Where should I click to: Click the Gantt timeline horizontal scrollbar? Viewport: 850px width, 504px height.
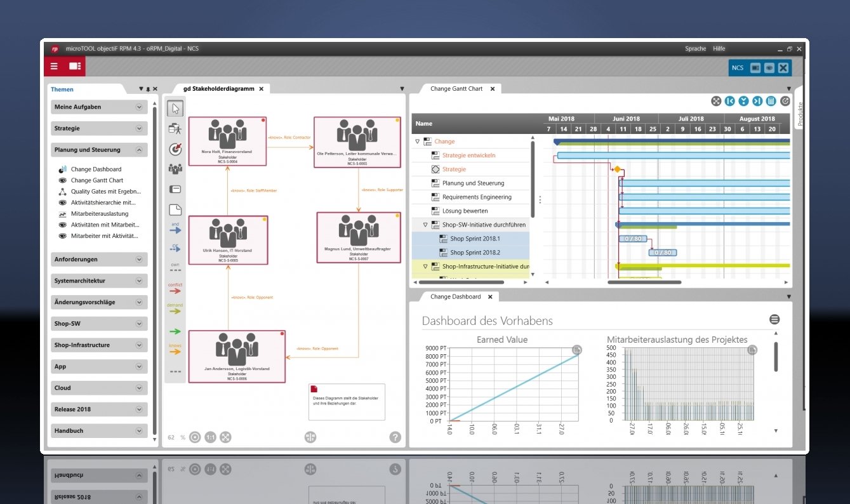pos(644,282)
